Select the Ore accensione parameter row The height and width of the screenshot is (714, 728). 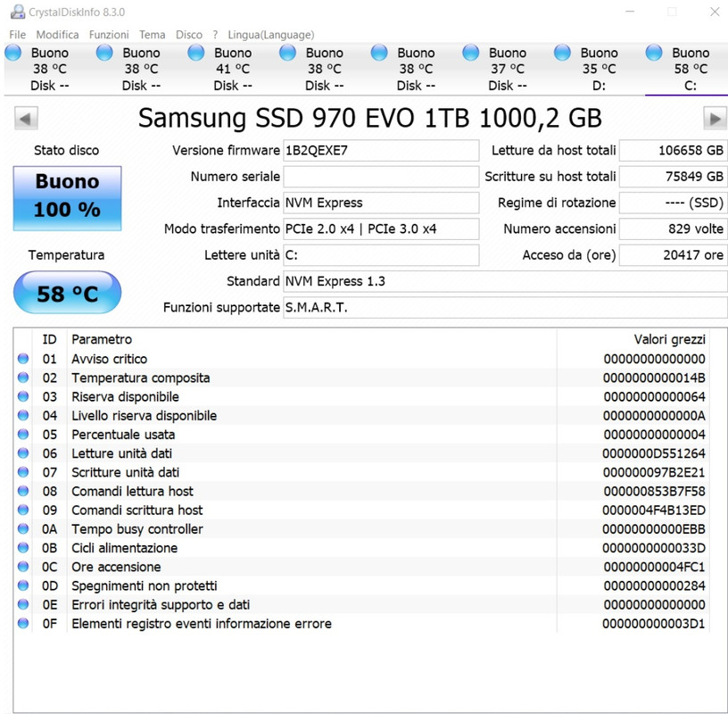362,567
